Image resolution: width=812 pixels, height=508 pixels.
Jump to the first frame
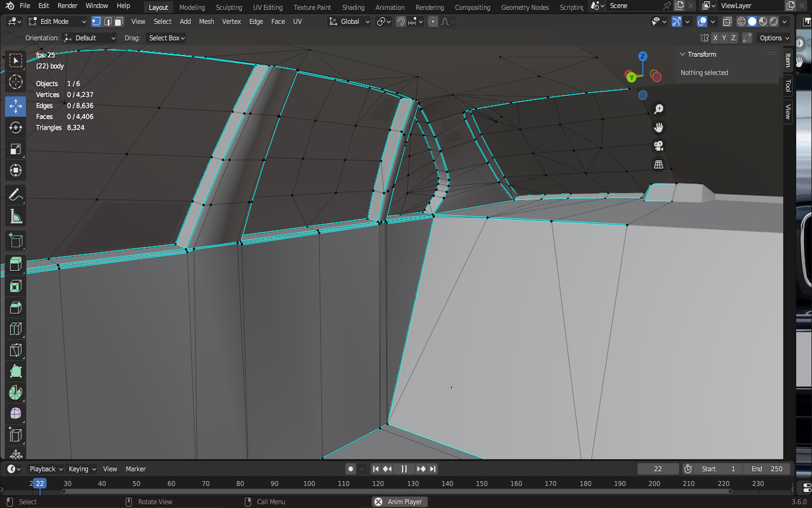pos(376,469)
